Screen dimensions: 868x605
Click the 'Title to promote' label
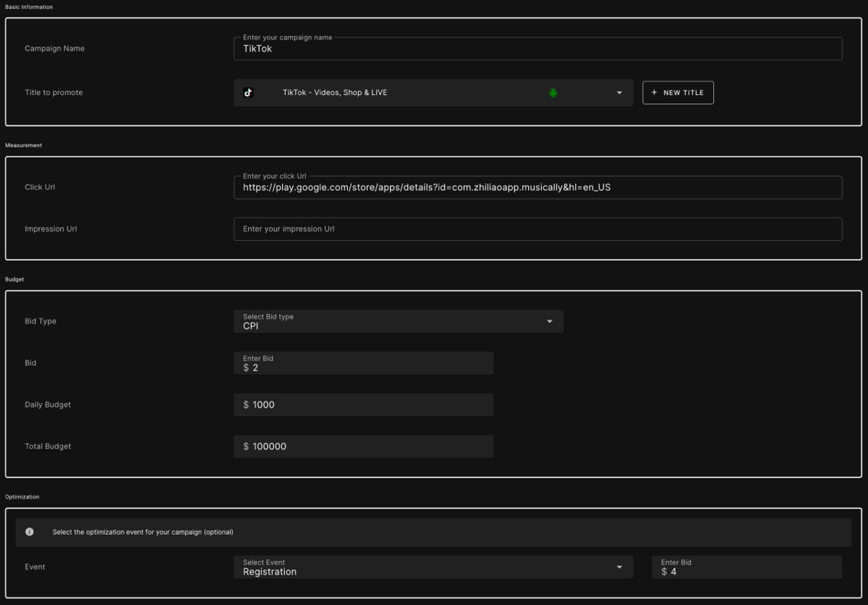(54, 93)
